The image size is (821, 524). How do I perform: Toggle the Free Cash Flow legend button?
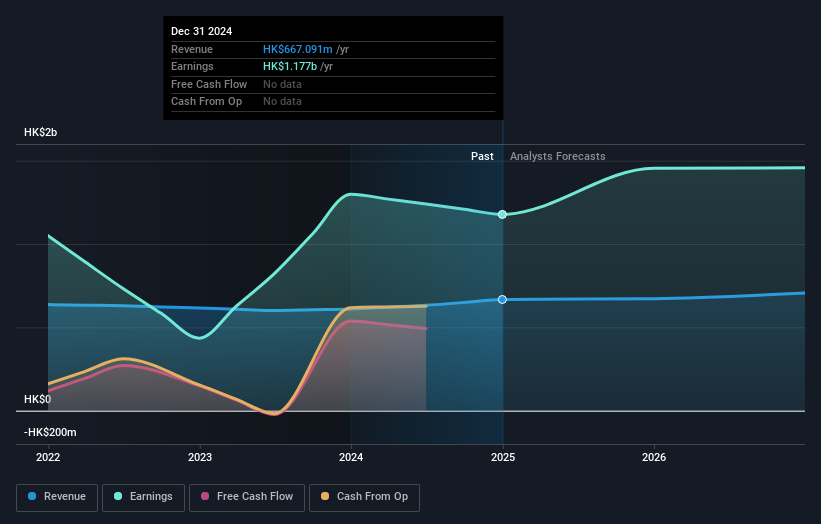pos(247,497)
